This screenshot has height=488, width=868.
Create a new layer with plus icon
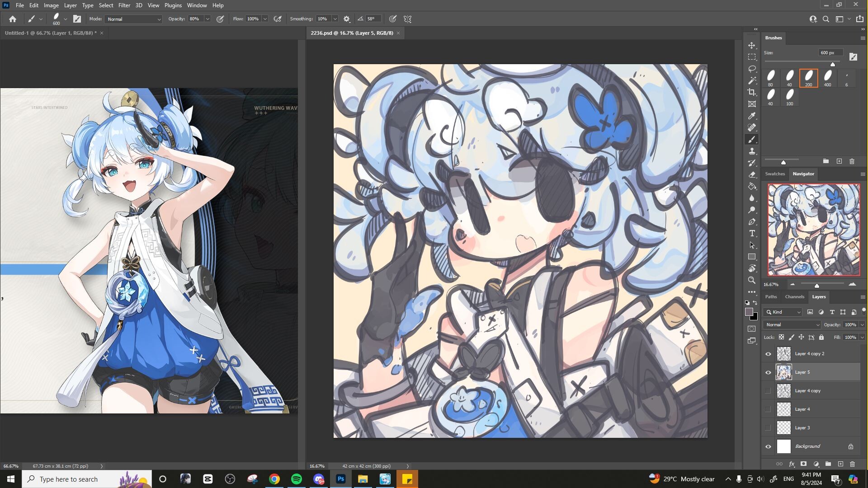pos(840,464)
